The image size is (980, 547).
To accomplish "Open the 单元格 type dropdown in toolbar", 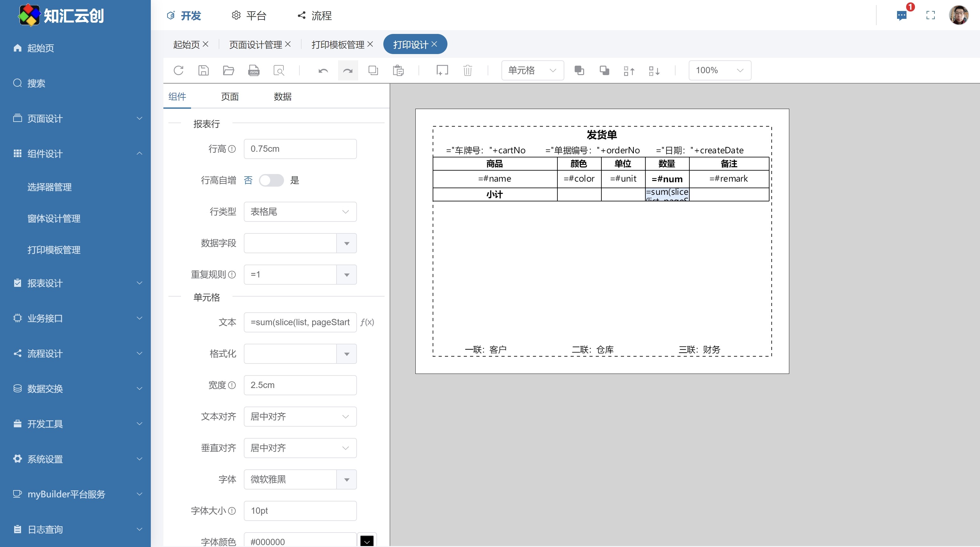I will [532, 70].
